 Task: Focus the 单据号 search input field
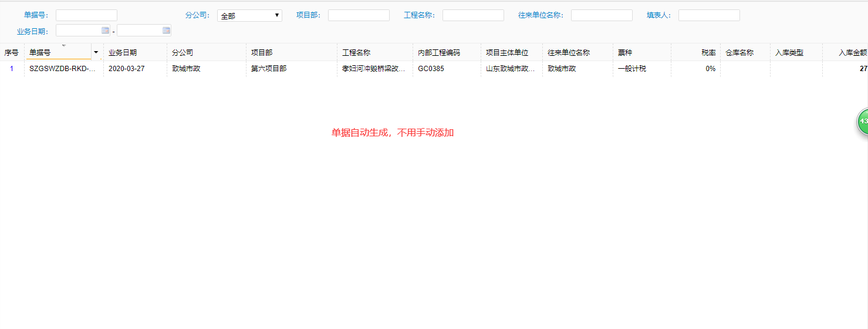pos(86,15)
